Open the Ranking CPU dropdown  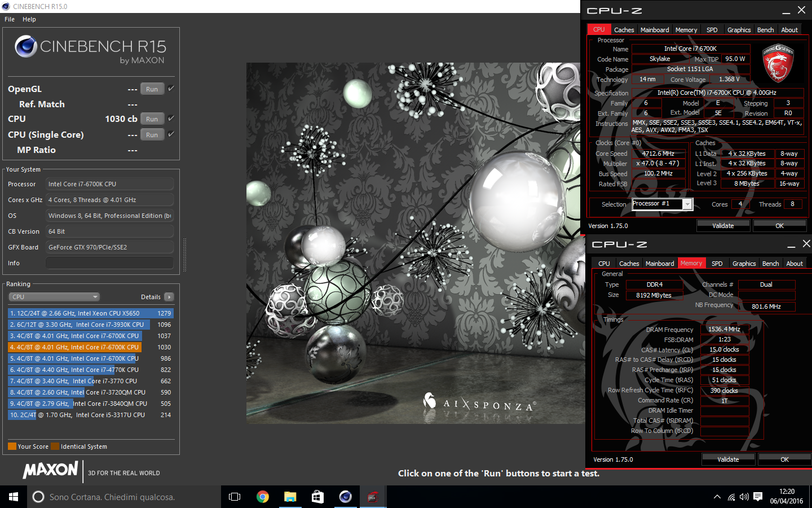pos(54,297)
